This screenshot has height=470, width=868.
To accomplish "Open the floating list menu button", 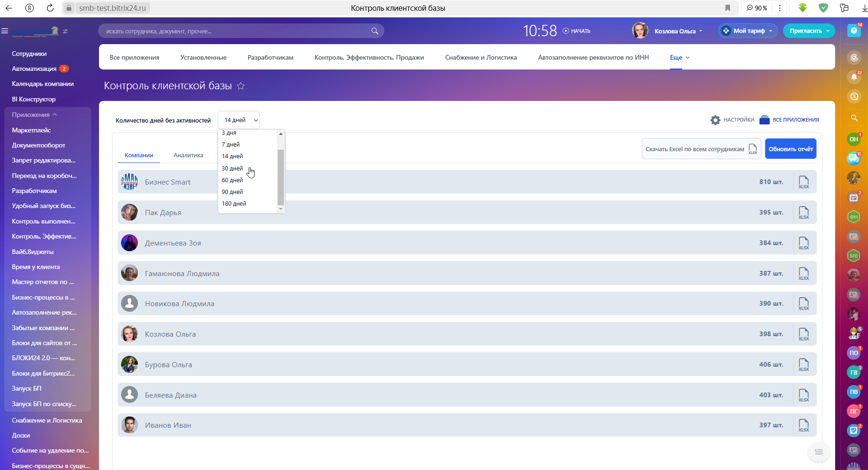I will tap(819, 452).
